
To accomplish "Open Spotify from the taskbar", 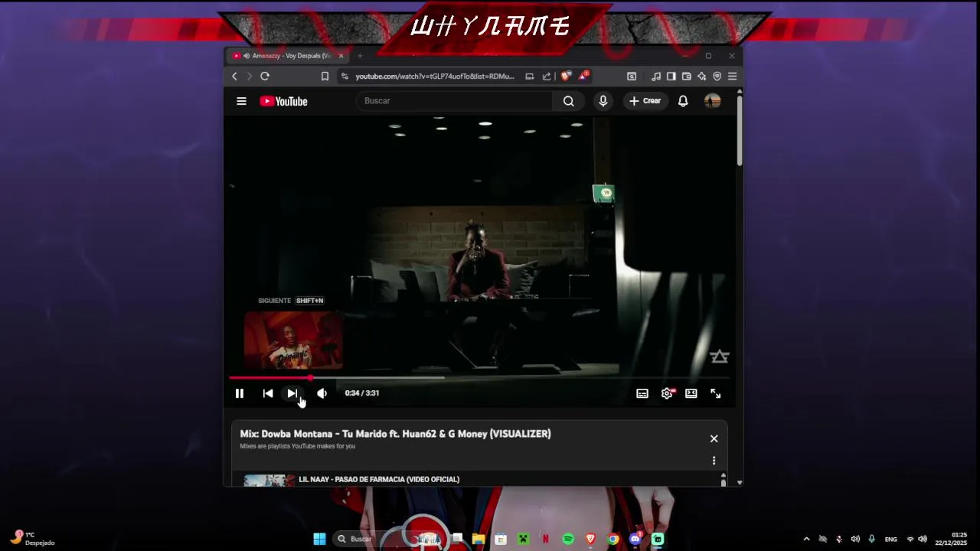I will point(568,539).
